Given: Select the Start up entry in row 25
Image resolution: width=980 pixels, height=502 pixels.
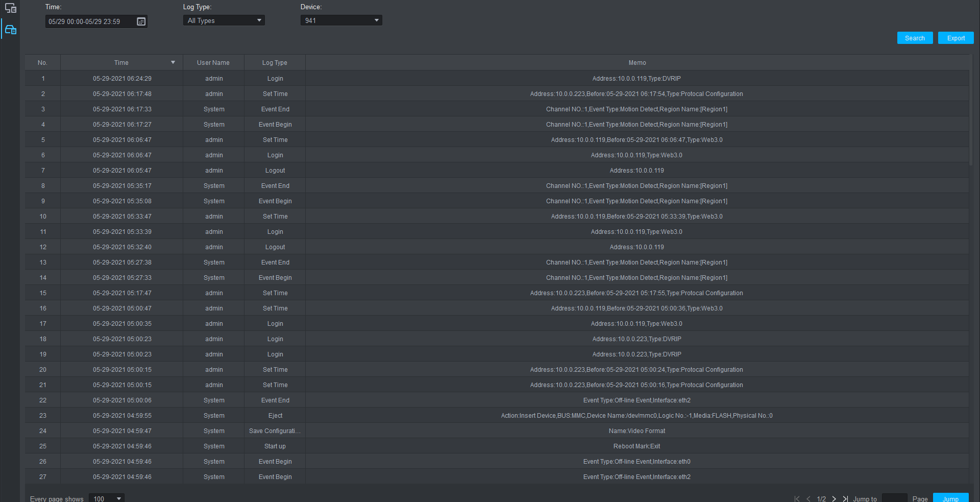Looking at the screenshot, I should (x=275, y=446).
